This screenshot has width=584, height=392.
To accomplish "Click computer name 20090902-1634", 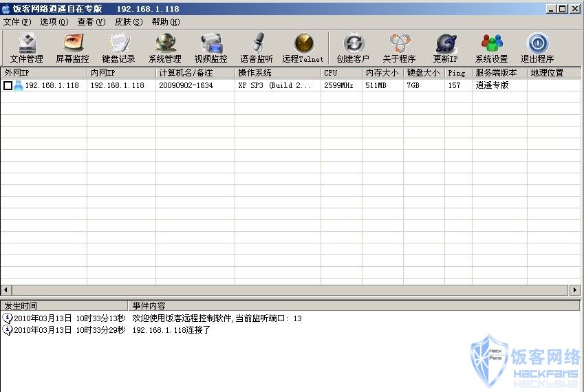I will pos(186,85).
